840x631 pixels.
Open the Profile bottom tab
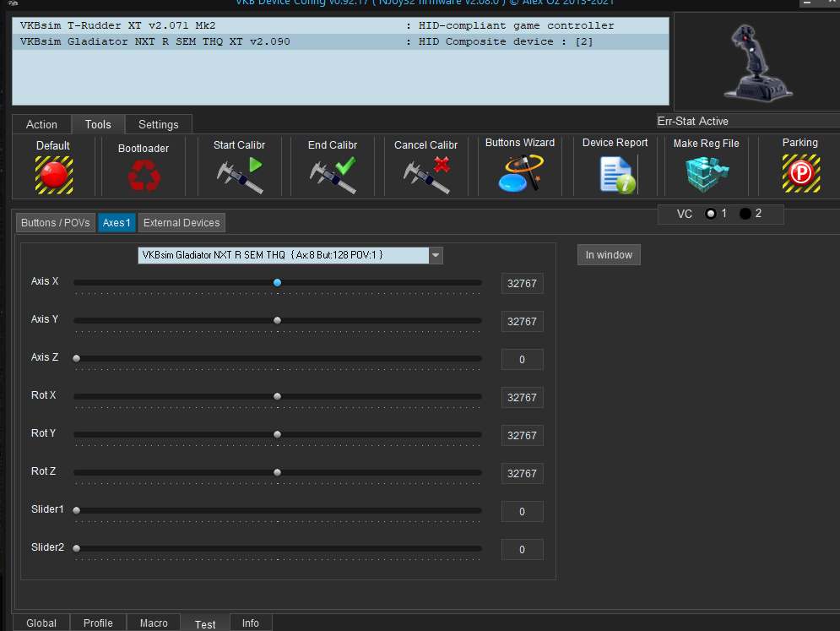[98, 623]
